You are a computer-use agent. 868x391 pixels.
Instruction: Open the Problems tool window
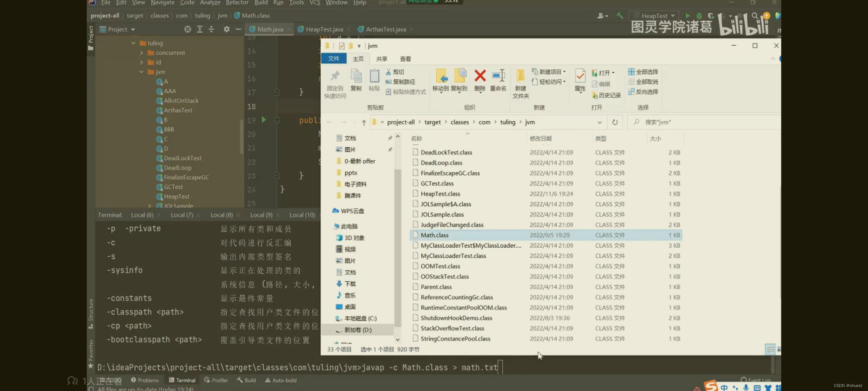tap(145, 380)
